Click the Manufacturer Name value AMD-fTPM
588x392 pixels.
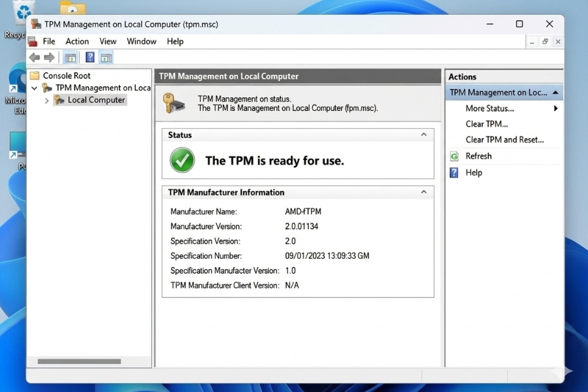click(303, 212)
